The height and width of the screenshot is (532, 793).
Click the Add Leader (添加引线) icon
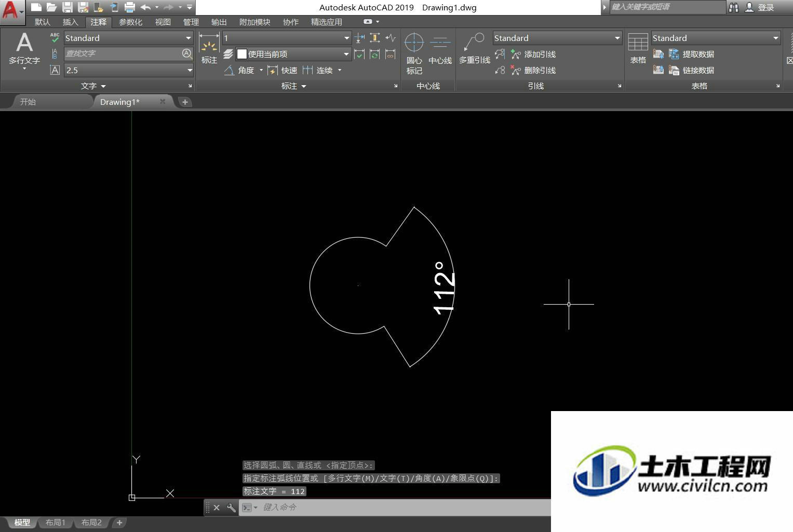click(533, 54)
